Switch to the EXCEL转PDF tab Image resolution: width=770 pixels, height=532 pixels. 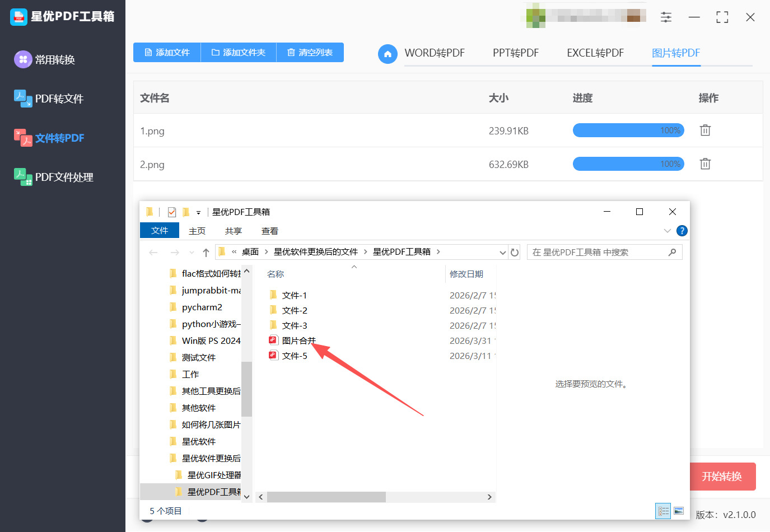(x=595, y=53)
